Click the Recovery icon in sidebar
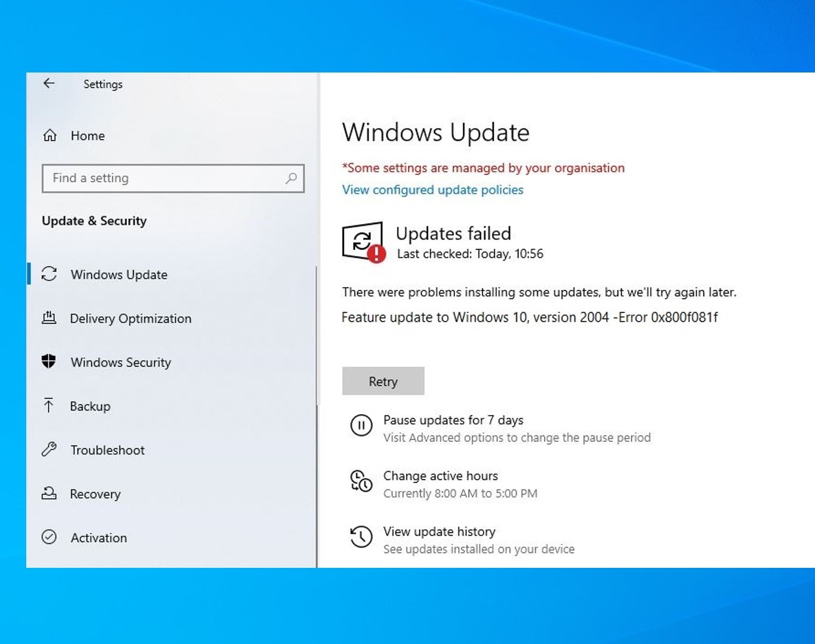Screen dimensions: 815x644 (49, 493)
